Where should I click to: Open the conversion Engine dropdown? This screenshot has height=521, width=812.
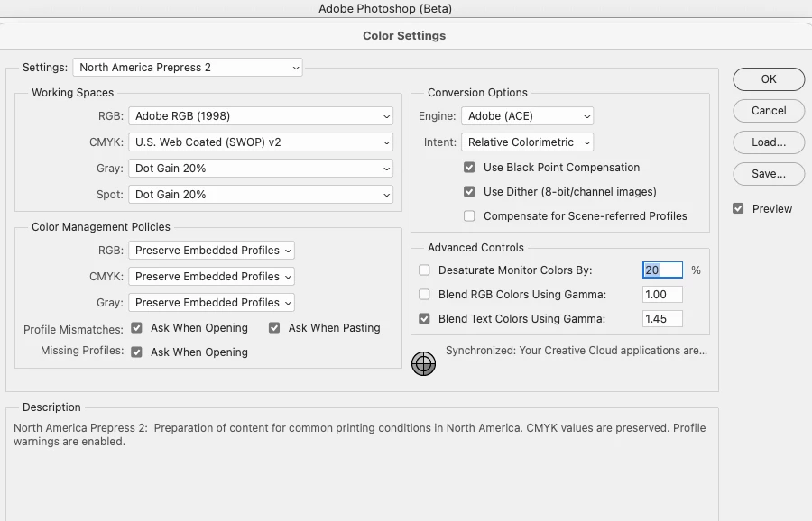527,116
